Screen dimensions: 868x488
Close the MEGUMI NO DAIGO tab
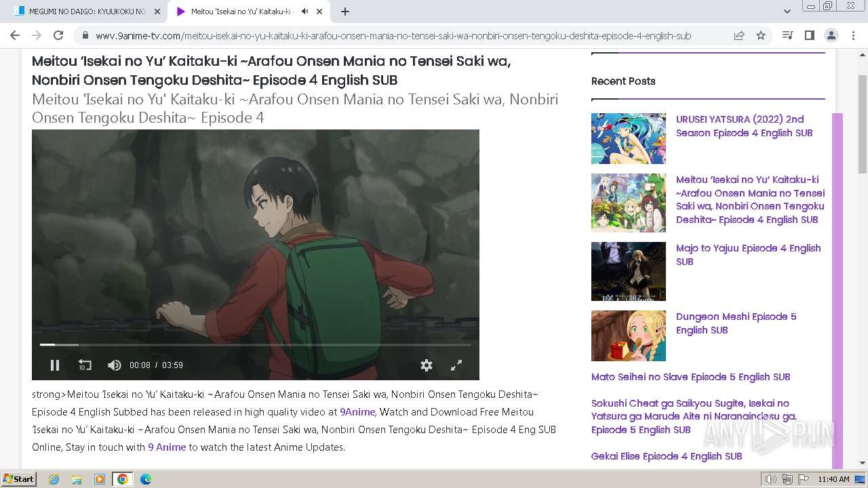(x=157, y=12)
